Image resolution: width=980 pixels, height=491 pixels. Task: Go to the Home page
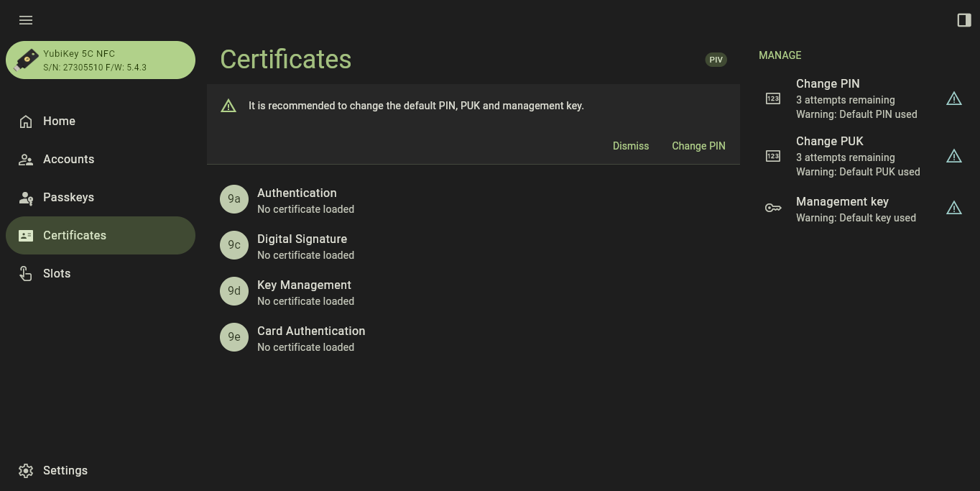(x=59, y=121)
